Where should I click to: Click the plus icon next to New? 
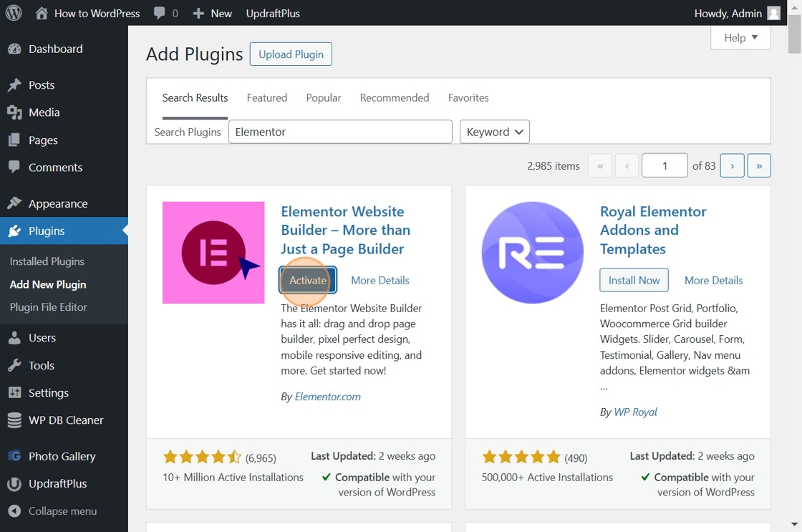click(x=198, y=14)
